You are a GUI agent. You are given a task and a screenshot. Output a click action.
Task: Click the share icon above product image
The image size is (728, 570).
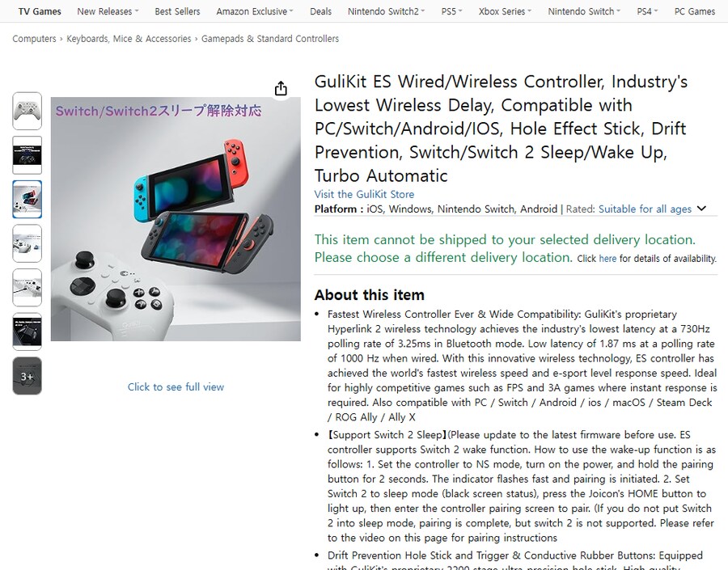[281, 88]
